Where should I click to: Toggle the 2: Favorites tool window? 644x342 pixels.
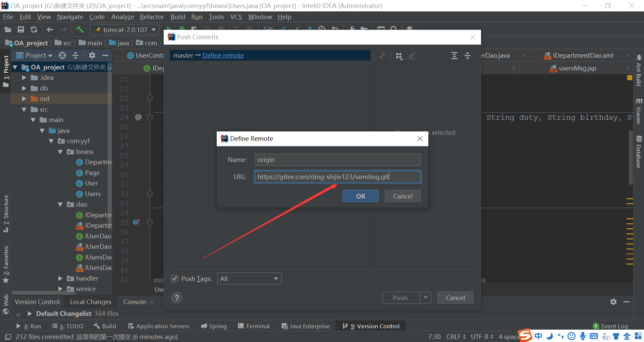[x=6, y=264]
